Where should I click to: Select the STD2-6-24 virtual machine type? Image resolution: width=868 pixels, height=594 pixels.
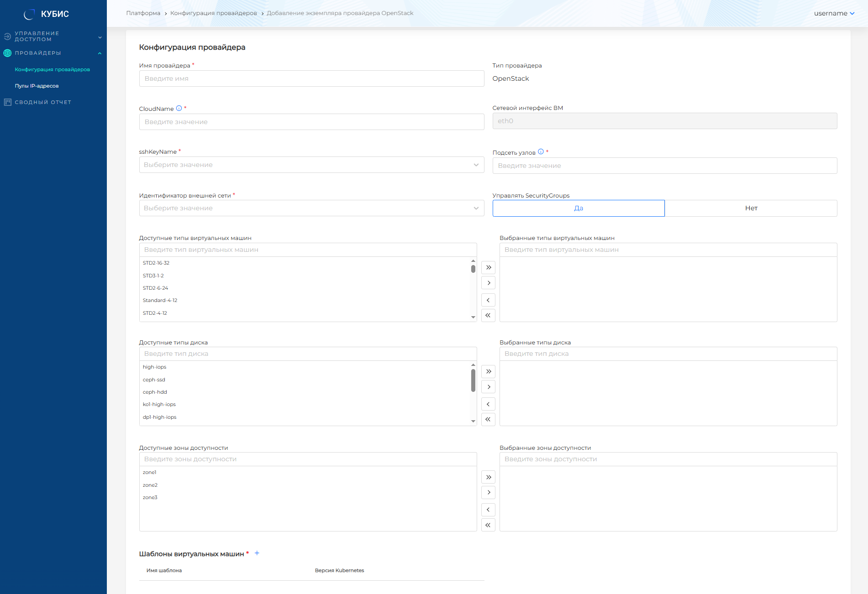[x=155, y=288]
